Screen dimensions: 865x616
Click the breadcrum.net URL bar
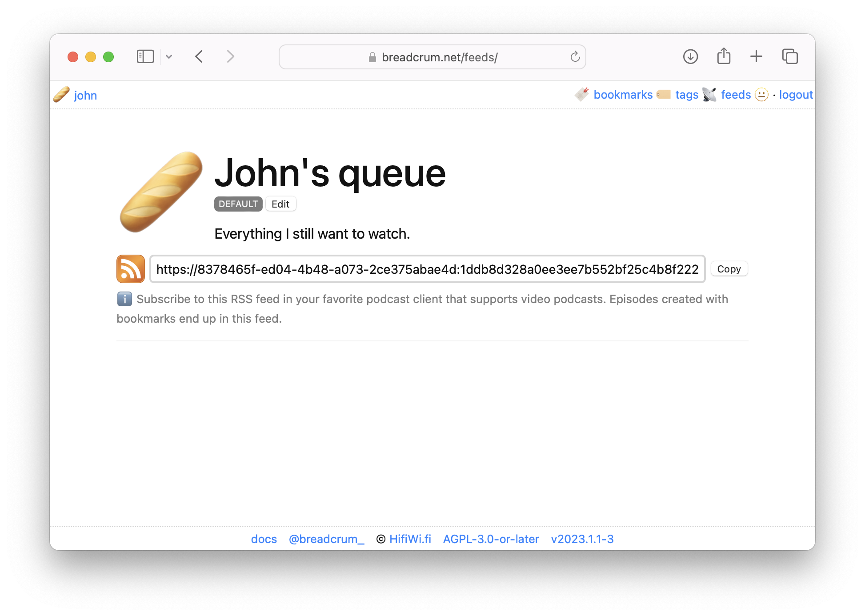(432, 57)
